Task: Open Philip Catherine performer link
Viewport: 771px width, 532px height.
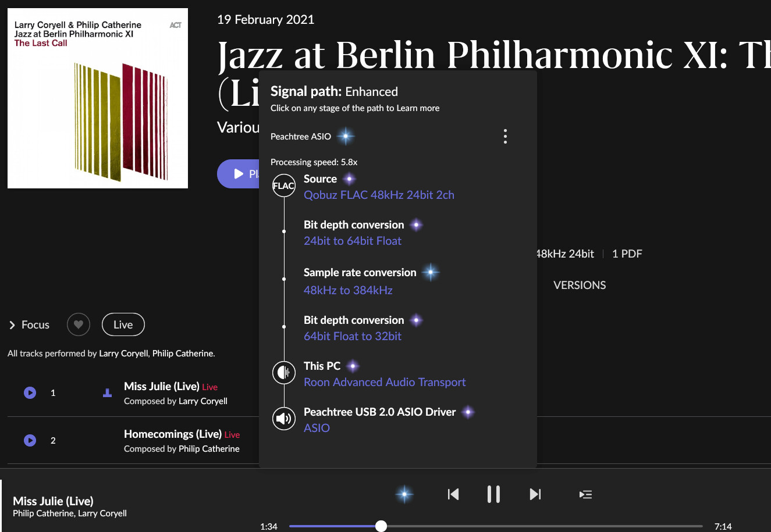Action: pos(183,354)
